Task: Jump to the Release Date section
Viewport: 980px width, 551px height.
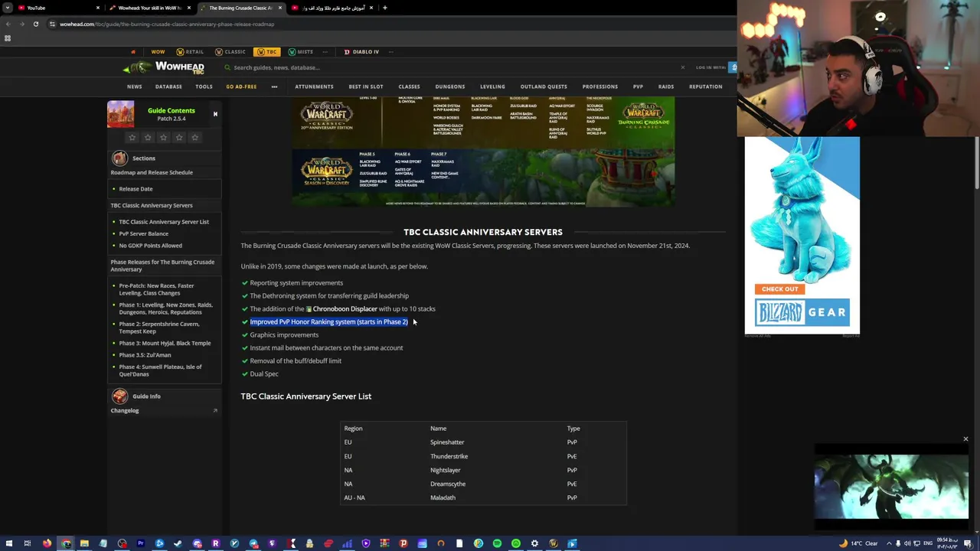Action: pyautogui.click(x=136, y=189)
